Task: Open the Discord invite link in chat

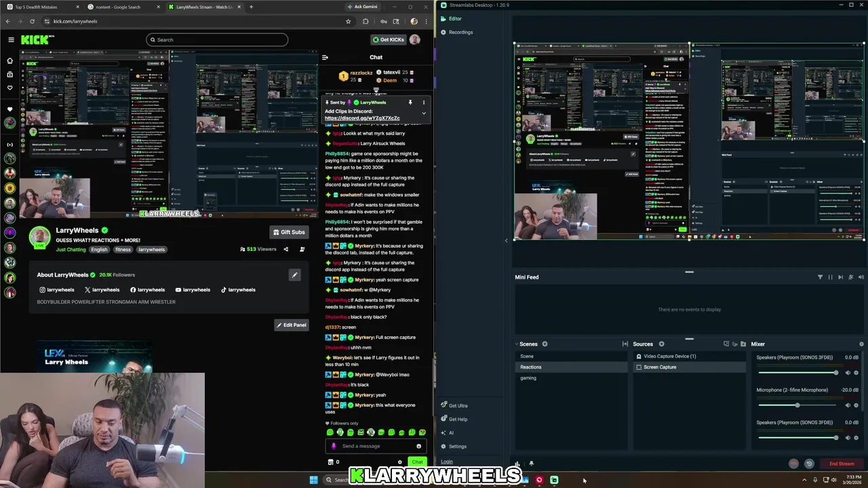Action: [x=362, y=119]
